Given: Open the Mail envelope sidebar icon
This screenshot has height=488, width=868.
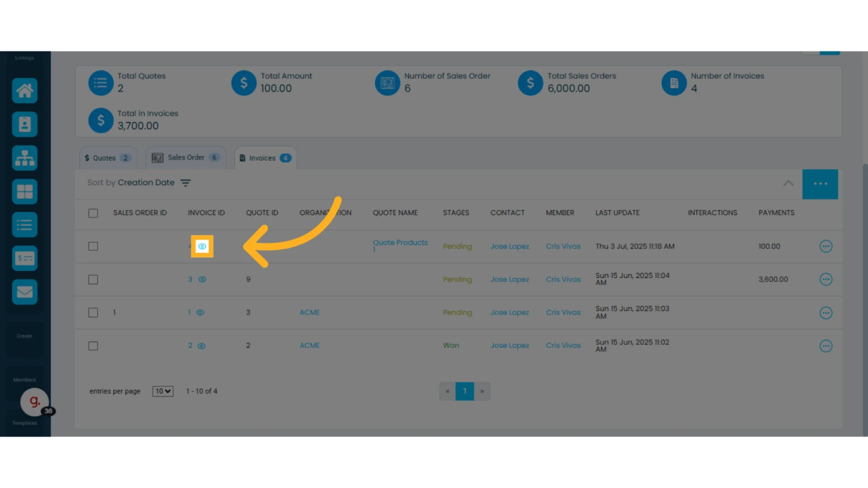Looking at the screenshot, I should [x=25, y=292].
